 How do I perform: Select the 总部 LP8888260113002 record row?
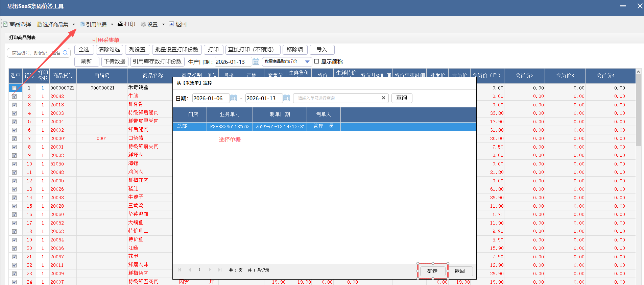(x=257, y=127)
